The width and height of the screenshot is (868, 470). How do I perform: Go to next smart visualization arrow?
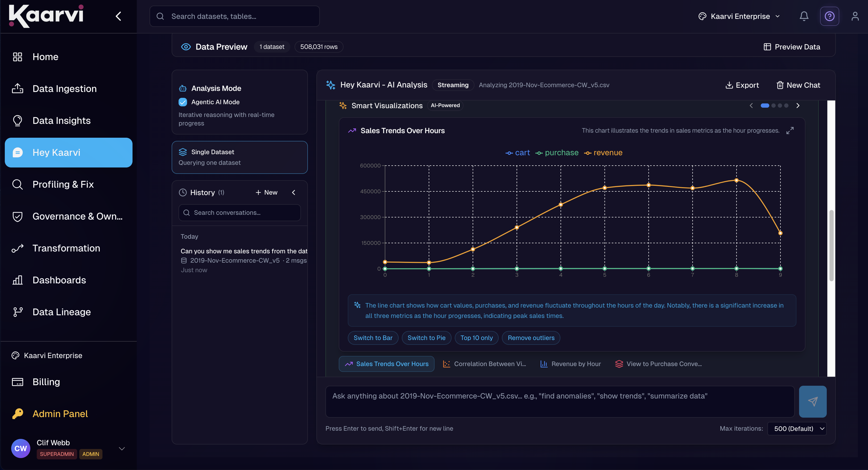point(797,106)
